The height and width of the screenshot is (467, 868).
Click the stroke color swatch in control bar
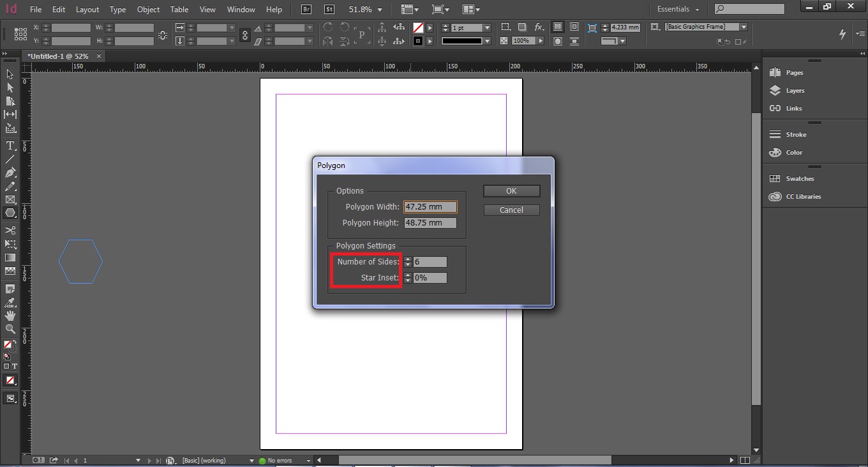tap(418, 41)
